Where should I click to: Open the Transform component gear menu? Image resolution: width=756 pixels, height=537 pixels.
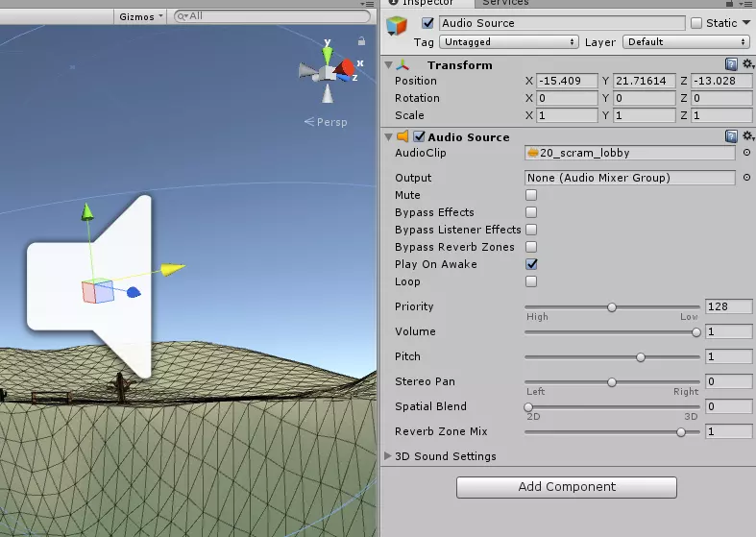pos(747,64)
